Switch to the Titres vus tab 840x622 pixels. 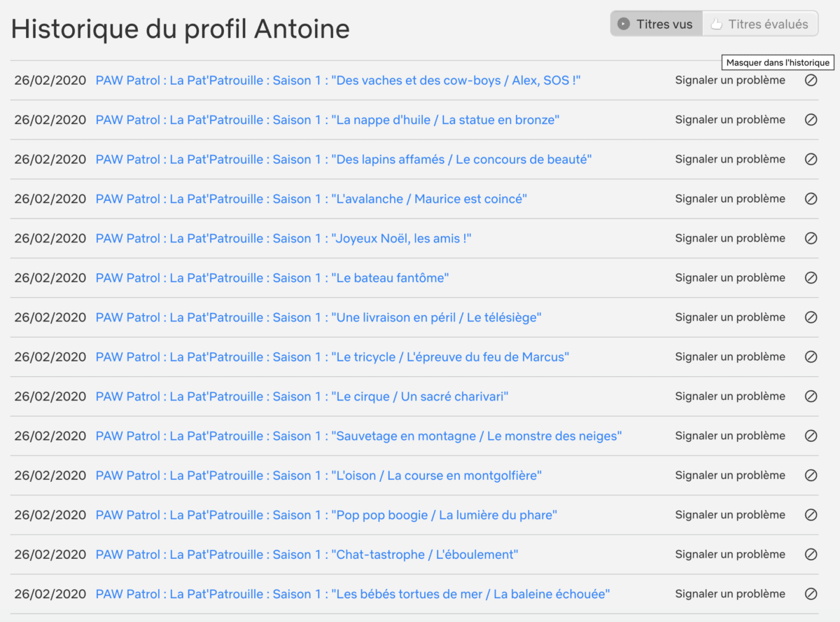(656, 24)
